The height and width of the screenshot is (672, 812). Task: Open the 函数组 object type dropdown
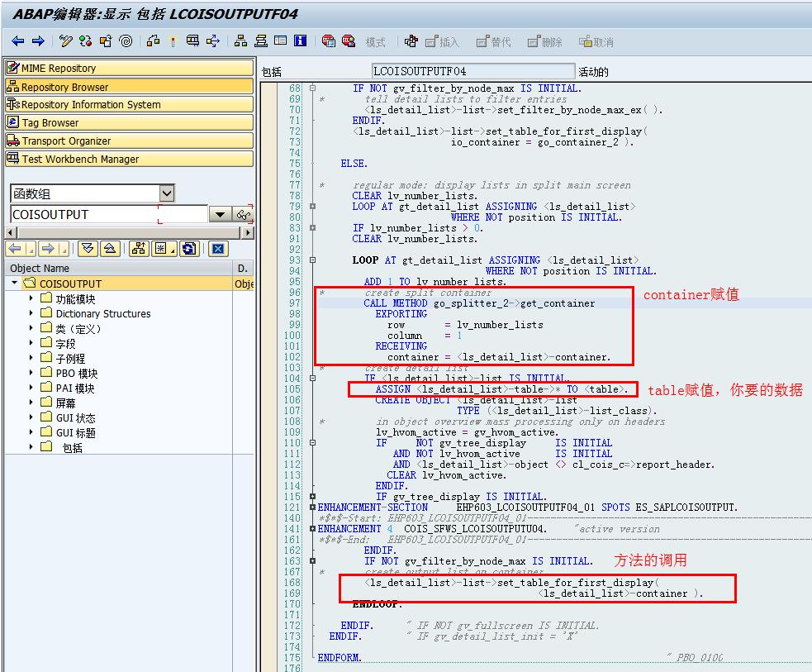[167, 193]
